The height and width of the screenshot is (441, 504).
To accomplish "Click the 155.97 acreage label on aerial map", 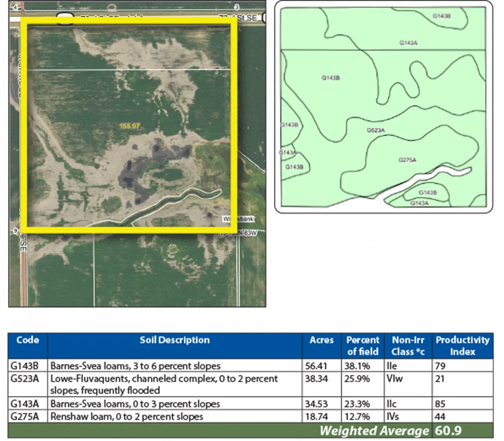I will 130,126.
